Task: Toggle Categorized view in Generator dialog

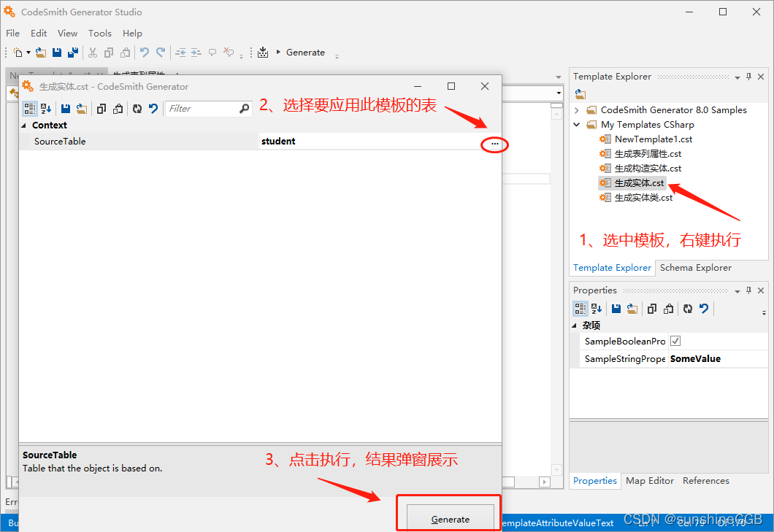Action: [30, 109]
